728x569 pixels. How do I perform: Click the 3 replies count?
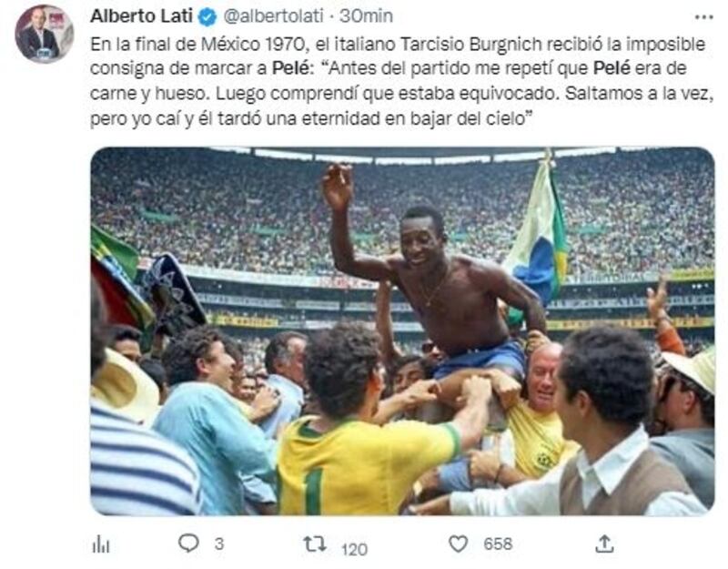coord(219,544)
